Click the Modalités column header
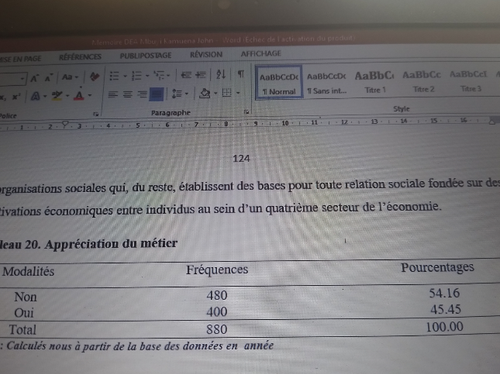Viewport: 500px width, 374px height. tap(28, 271)
